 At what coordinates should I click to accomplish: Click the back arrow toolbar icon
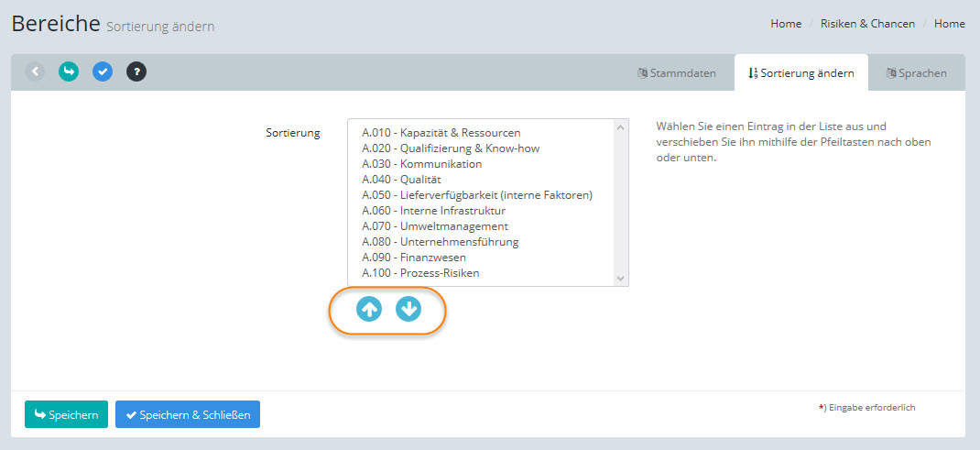point(35,71)
